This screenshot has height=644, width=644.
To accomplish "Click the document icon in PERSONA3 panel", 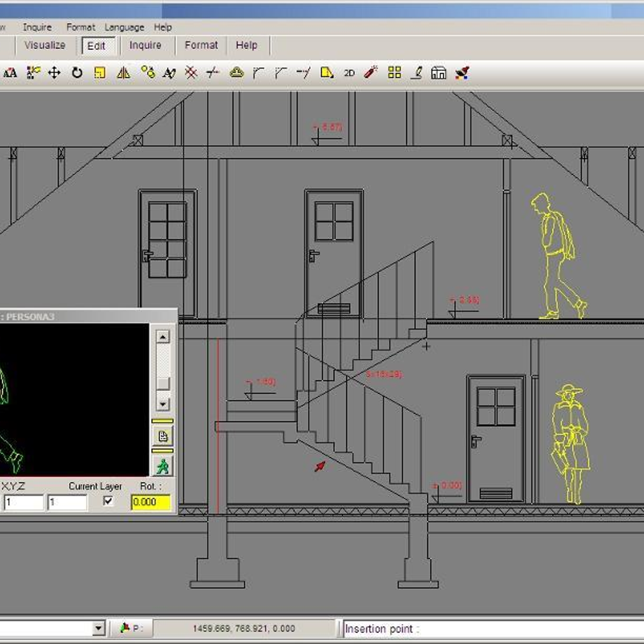I will 163,436.
